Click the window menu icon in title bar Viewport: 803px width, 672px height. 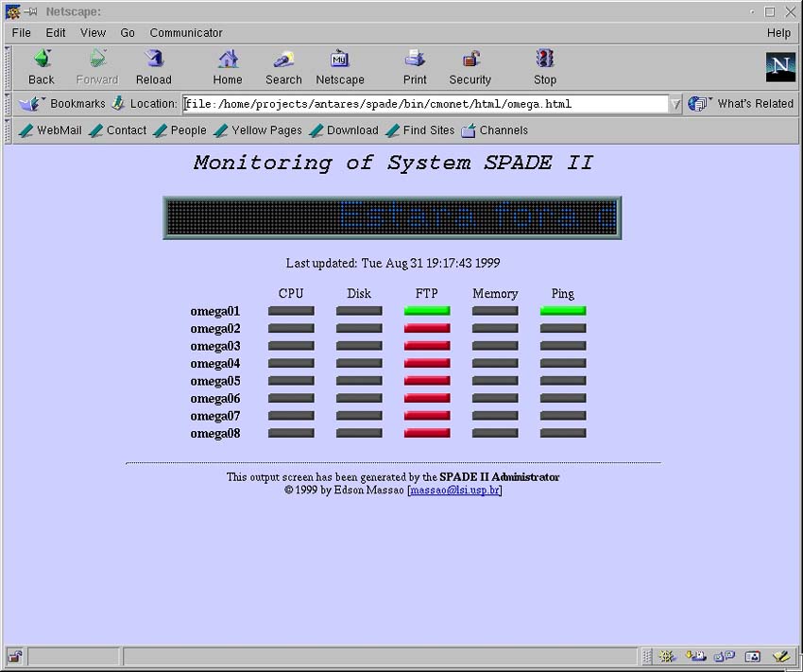tap(12, 11)
